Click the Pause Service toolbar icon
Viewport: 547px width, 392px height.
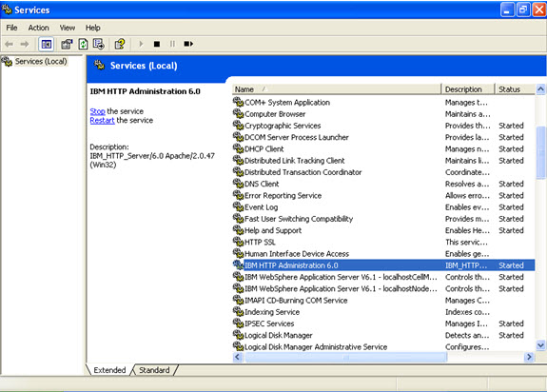172,44
